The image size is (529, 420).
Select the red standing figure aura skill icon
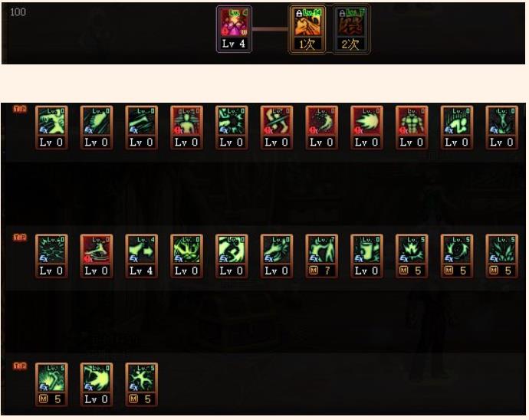coord(186,127)
